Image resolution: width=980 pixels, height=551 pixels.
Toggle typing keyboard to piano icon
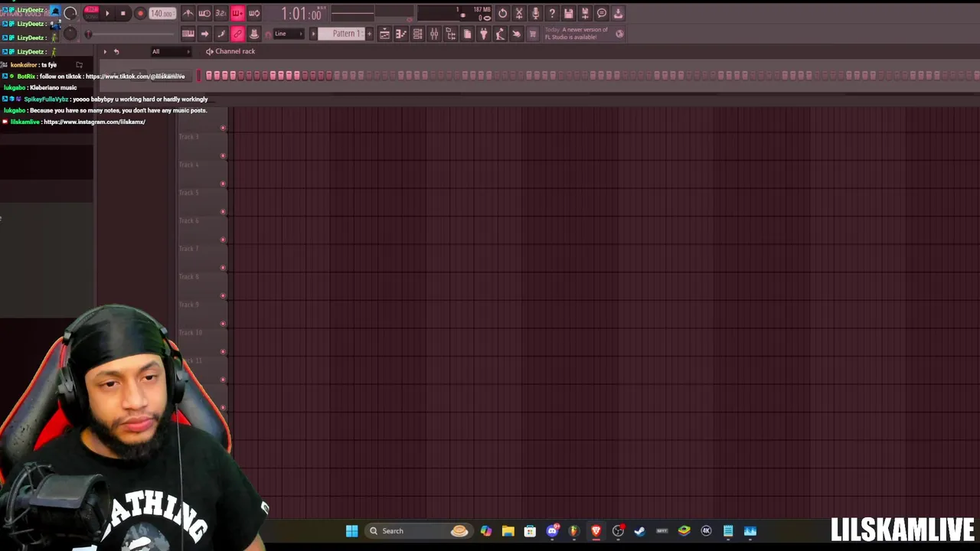click(x=188, y=34)
